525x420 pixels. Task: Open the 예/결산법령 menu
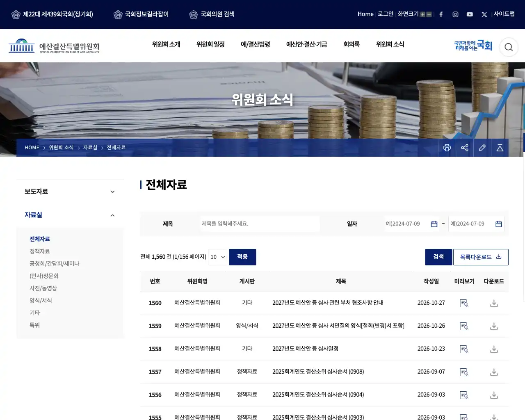pos(256,44)
